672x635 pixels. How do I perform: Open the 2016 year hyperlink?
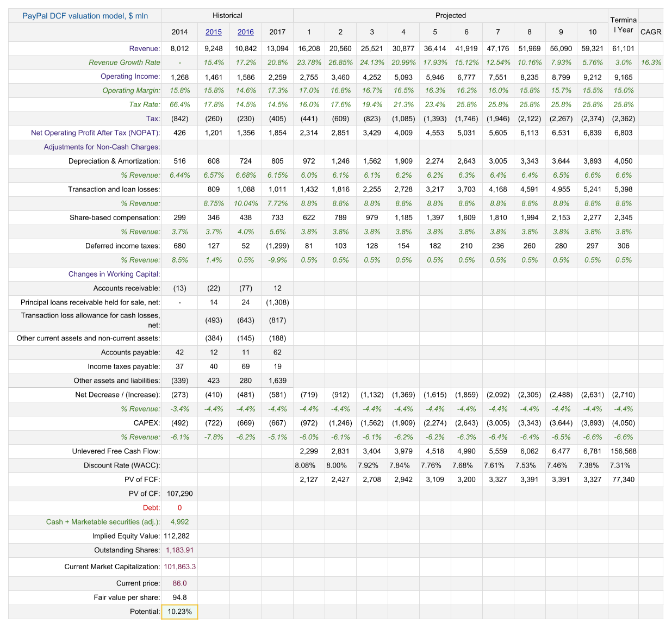click(246, 32)
